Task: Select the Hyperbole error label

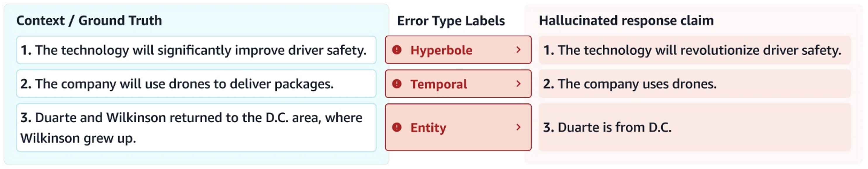Action: point(441,50)
